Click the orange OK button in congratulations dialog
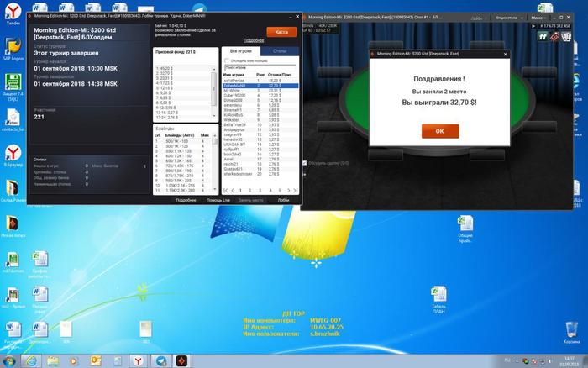Screen dimensions: 588x368 (x=440, y=131)
